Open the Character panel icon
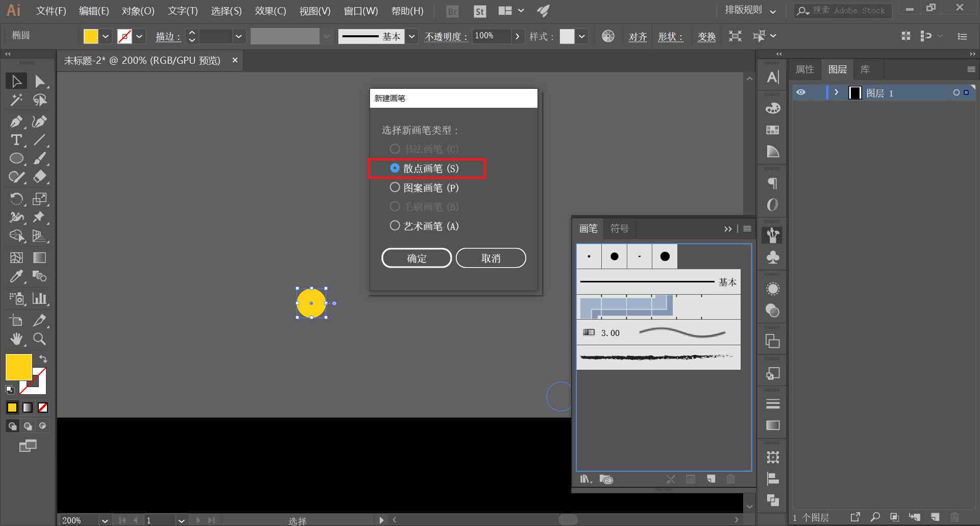 pos(773,77)
